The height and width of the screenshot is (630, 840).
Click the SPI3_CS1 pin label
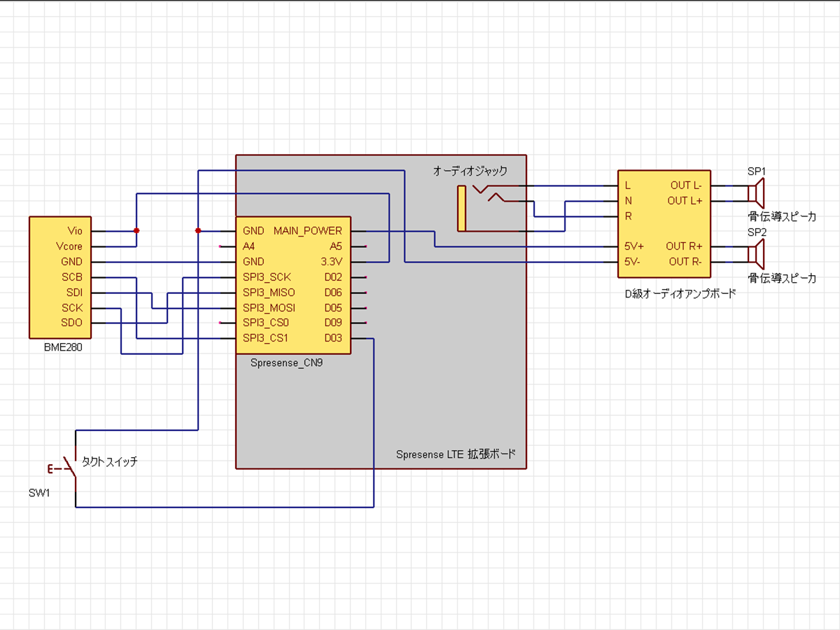[x=266, y=339]
